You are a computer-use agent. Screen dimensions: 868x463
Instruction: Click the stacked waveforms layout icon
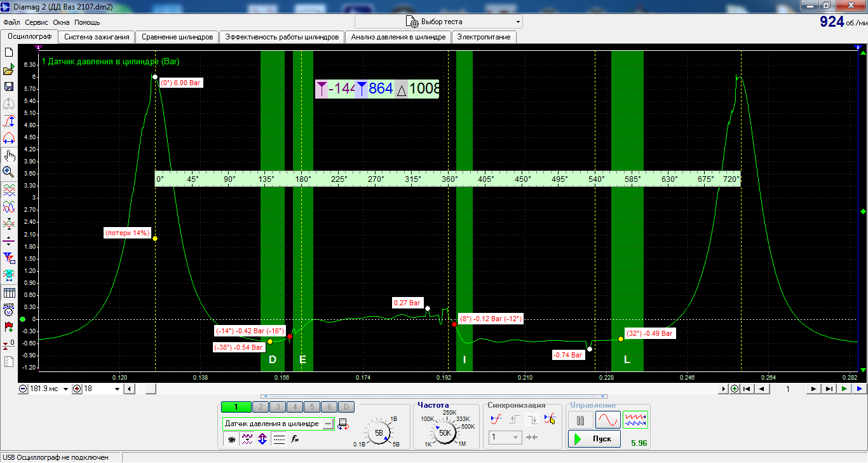coord(9,190)
